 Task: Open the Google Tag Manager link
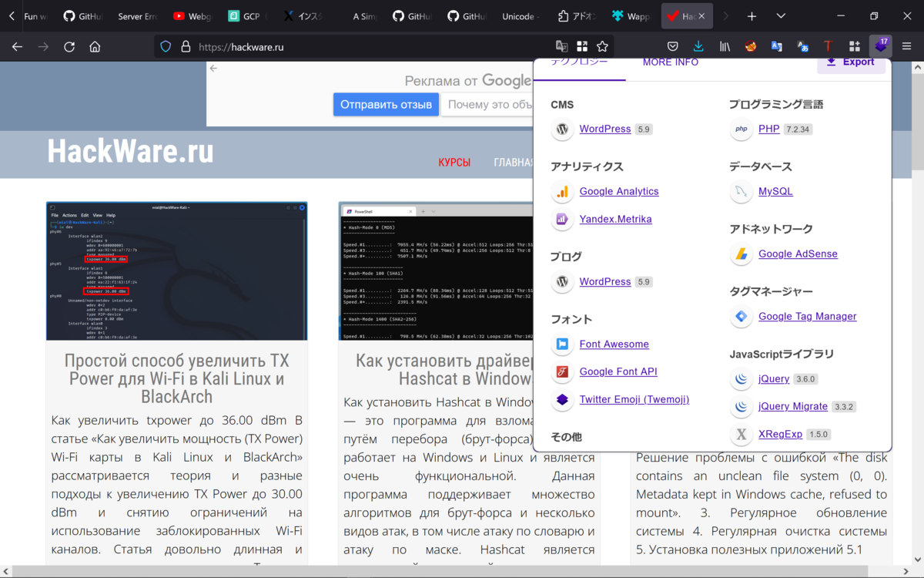[x=808, y=317]
